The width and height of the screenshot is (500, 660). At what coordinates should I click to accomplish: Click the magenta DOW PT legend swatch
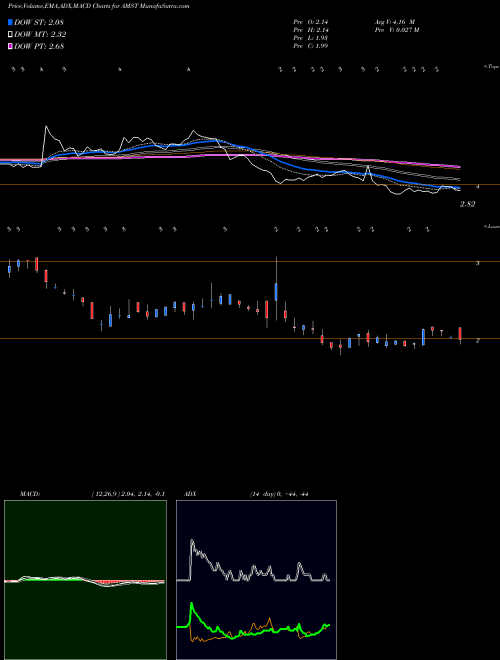[10, 46]
